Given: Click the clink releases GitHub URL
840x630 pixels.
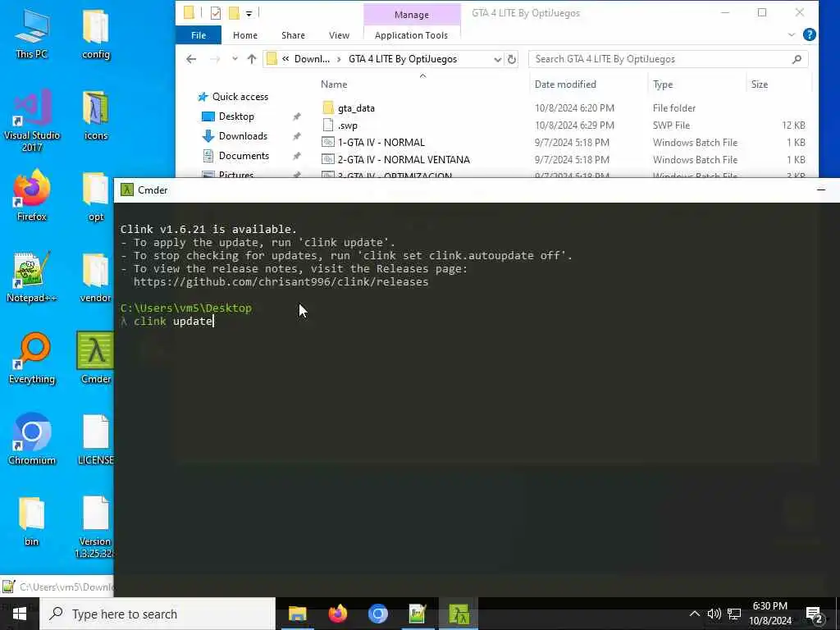Looking at the screenshot, I should 281,282.
